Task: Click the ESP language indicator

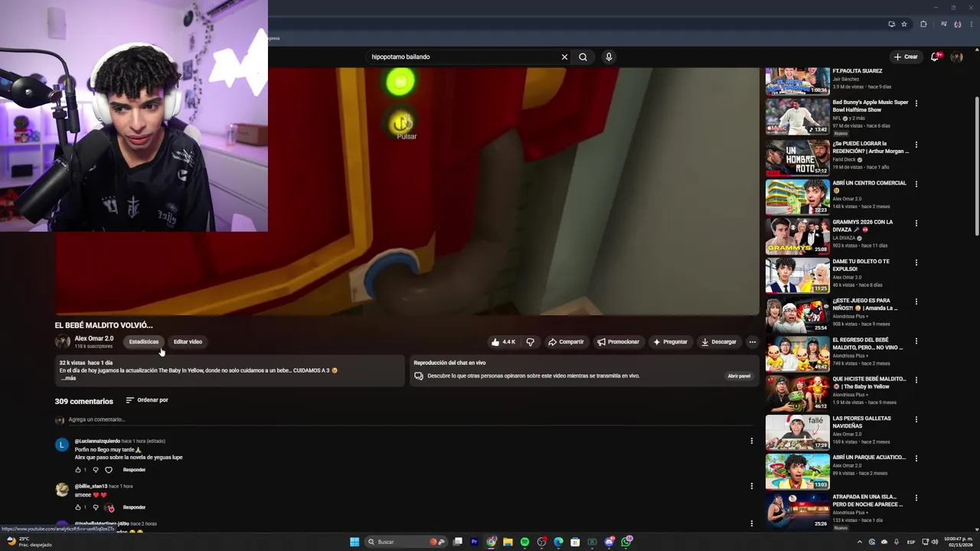Action: [911, 542]
